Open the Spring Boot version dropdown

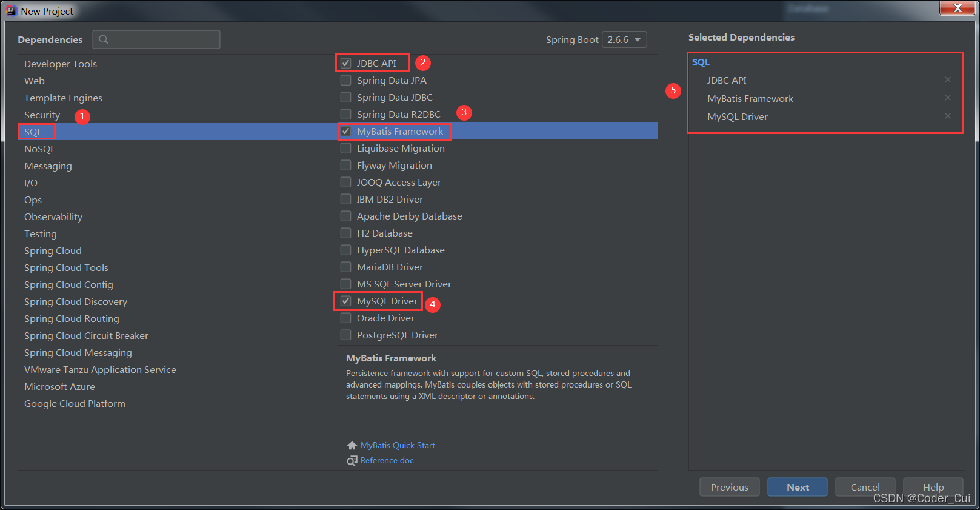[624, 39]
